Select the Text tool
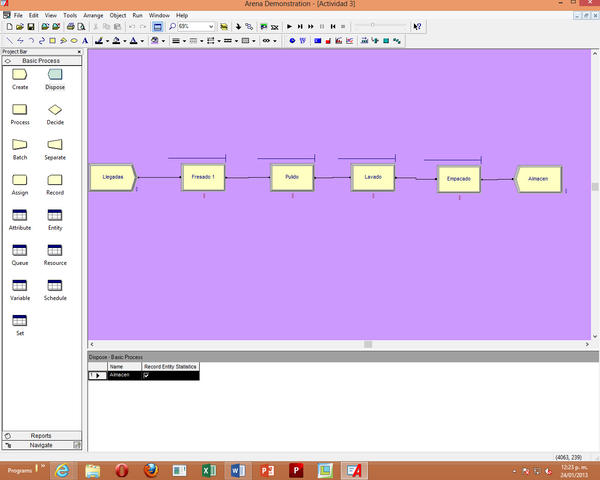The width and height of the screenshot is (600, 480). click(85, 41)
